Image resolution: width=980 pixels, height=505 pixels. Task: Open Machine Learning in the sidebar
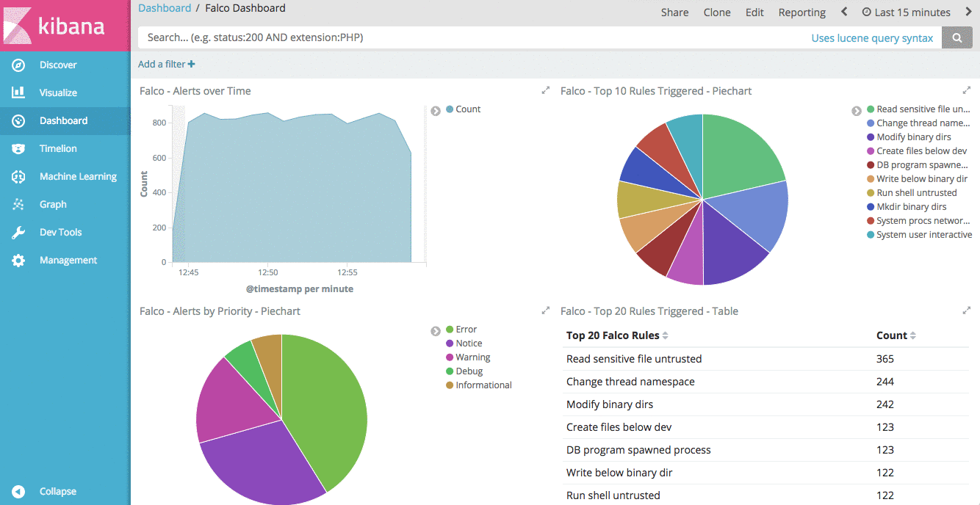tap(78, 177)
